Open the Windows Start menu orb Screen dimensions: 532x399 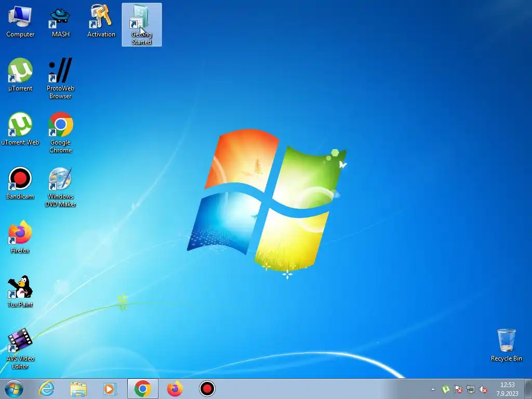tap(14, 389)
